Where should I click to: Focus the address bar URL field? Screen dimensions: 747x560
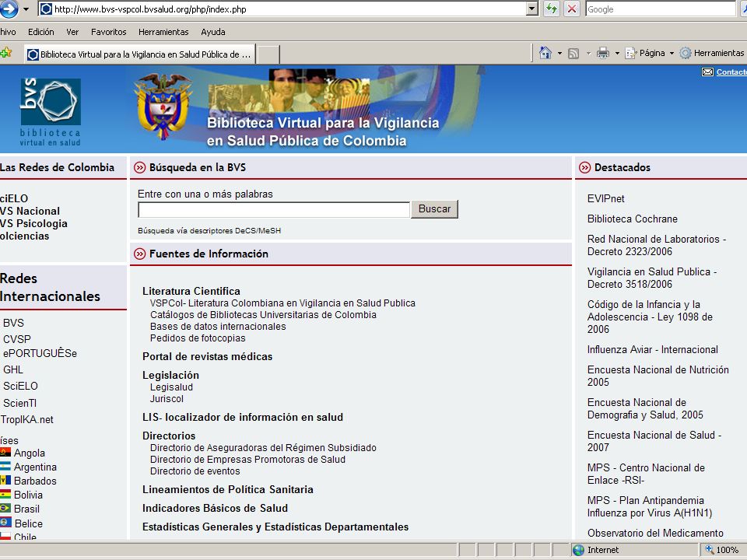click(x=289, y=9)
